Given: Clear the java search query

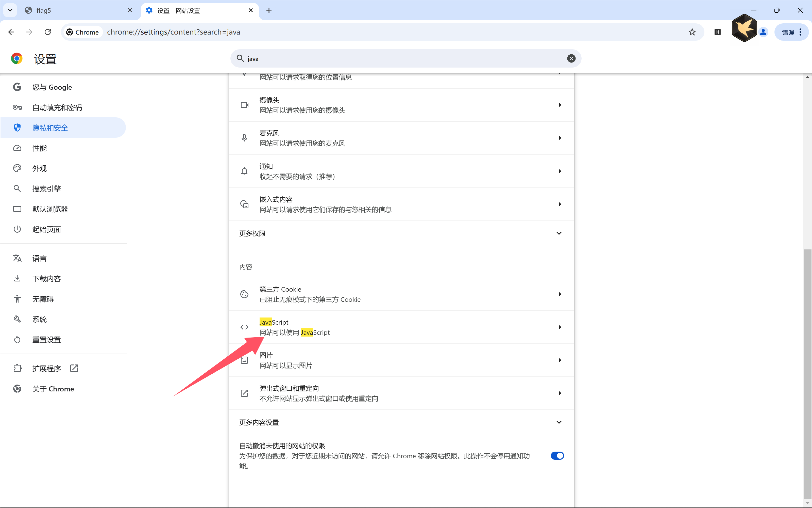Looking at the screenshot, I should (571, 58).
